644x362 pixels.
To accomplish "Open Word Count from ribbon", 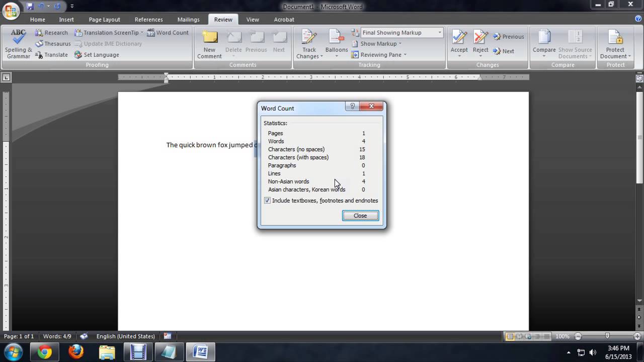I will (168, 33).
